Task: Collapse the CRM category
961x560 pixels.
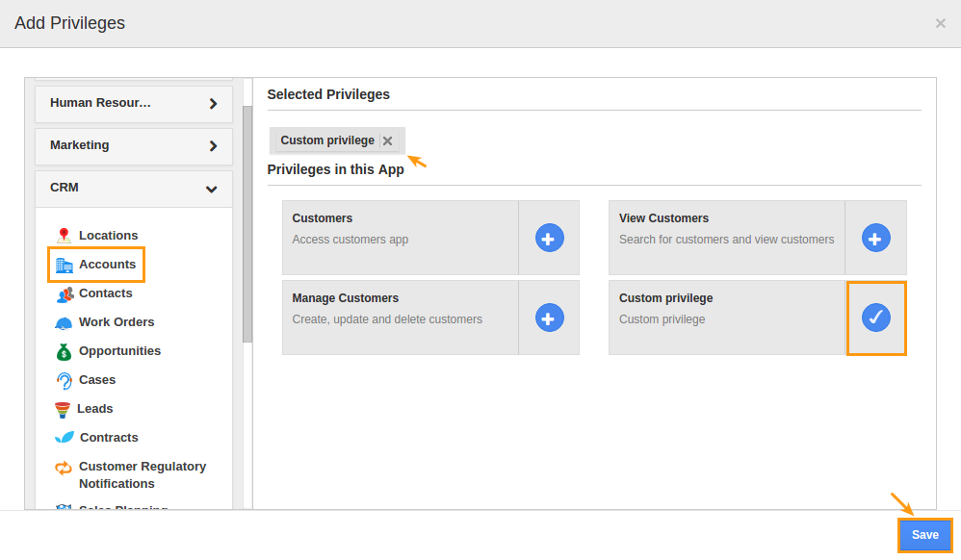Action: (133, 190)
